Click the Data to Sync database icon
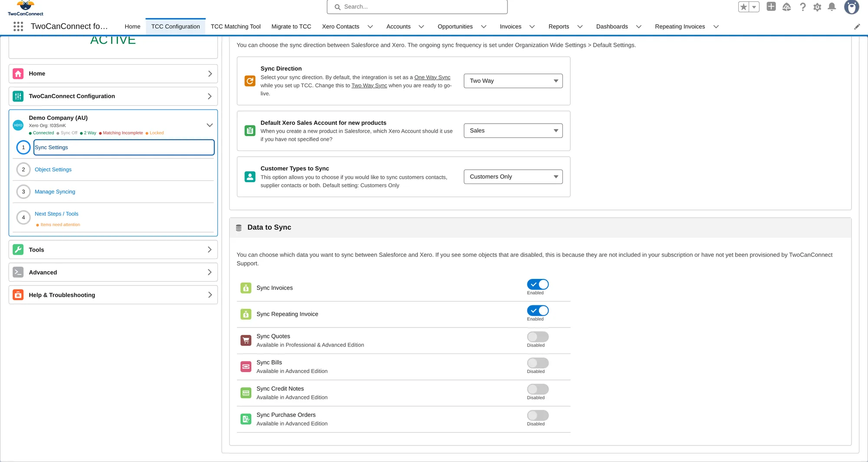The width and height of the screenshot is (868, 462). coord(239,228)
